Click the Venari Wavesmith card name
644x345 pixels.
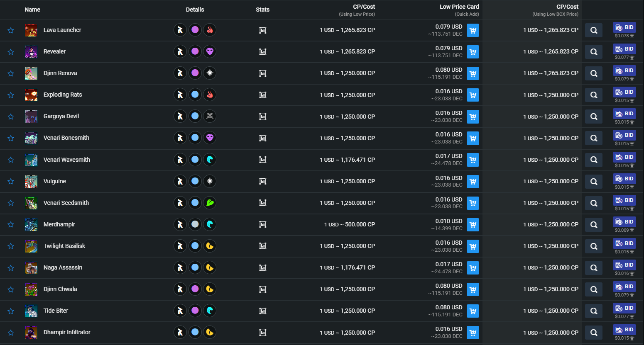67,160
